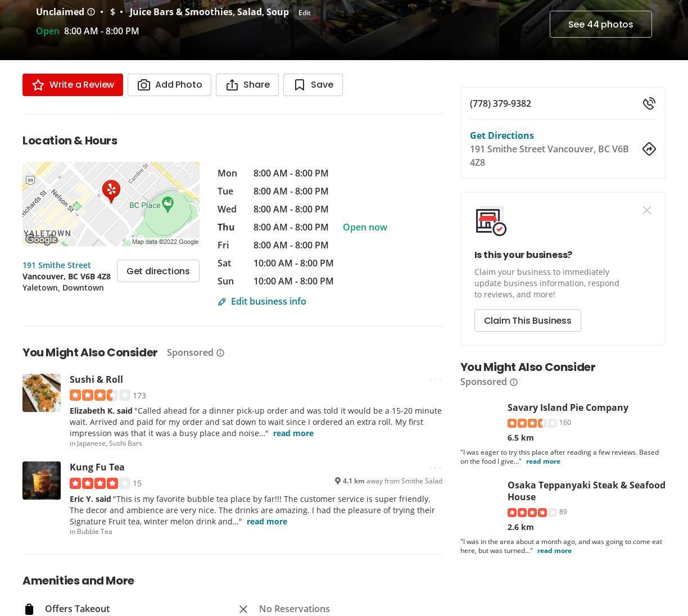The width and height of the screenshot is (688, 616).
Task: Dismiss the 'Is this your business?' card
Action: click(646, 210)
